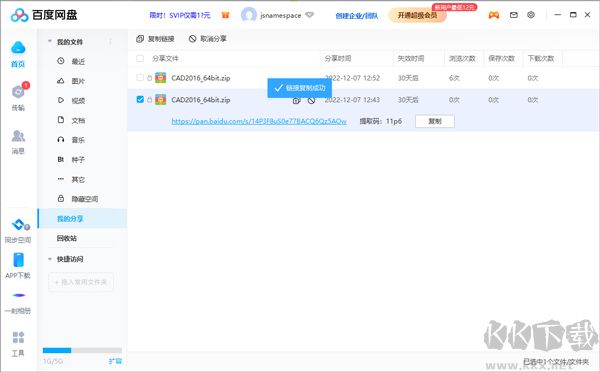Click the 复制链接 toolbar button
This screenshot has width=600, height=372.
point(155,39)
